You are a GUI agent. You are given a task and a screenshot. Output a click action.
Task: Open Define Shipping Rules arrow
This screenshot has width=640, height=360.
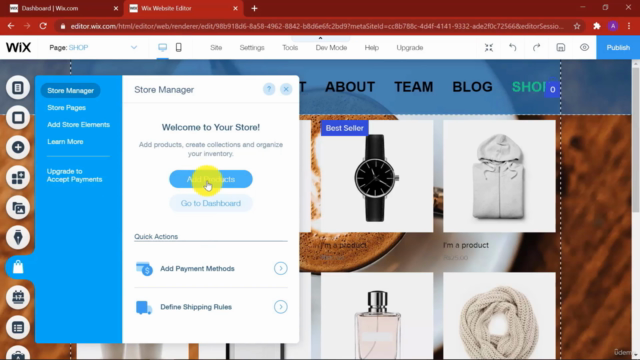click(280, 307)
